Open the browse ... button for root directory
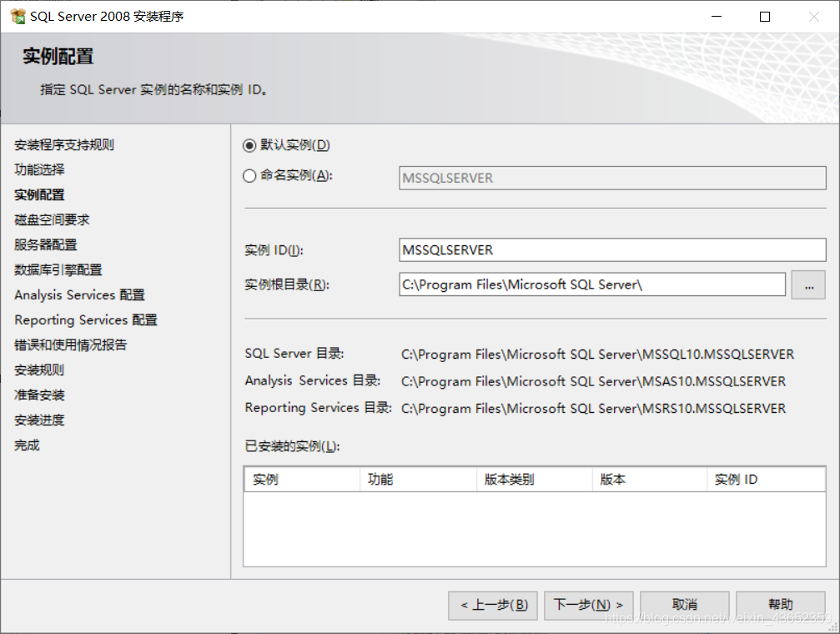 click(808, 284)
